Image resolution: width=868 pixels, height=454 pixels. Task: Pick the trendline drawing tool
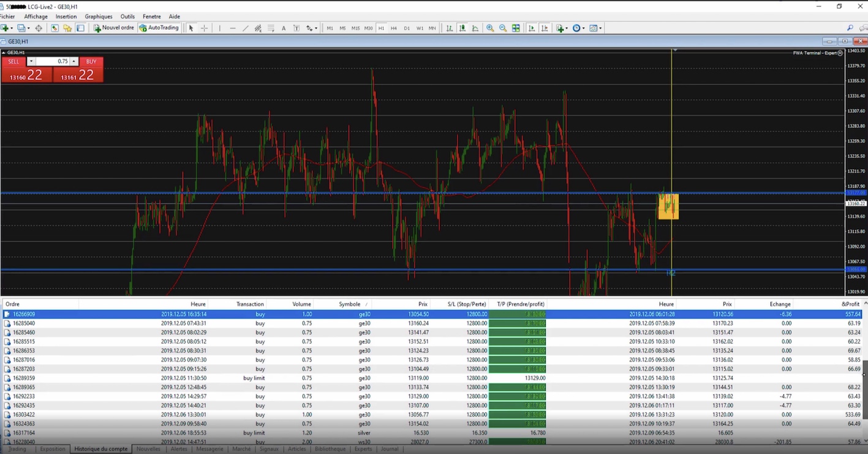tap(245, 28)
